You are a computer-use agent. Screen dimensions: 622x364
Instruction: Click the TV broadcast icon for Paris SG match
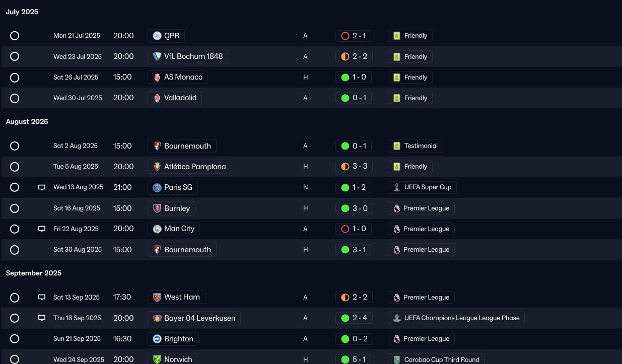point(42,187)
